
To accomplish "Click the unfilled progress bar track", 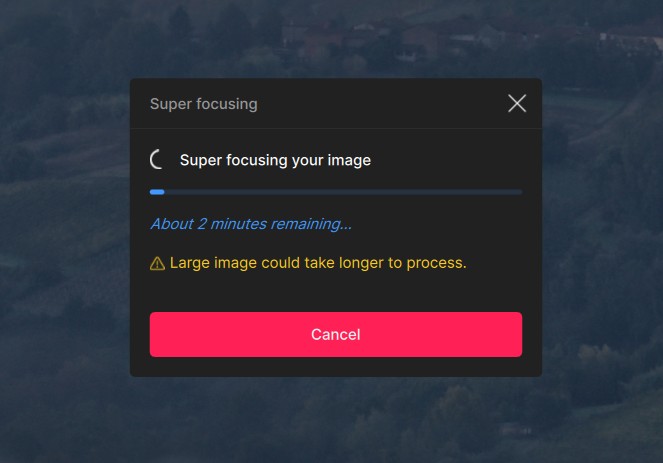I will (x=340, y=191).
